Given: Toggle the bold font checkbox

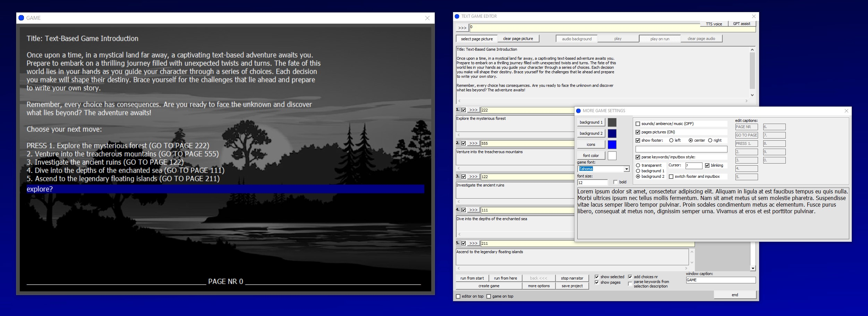Looking at the screenshot, I should point(616,182).
